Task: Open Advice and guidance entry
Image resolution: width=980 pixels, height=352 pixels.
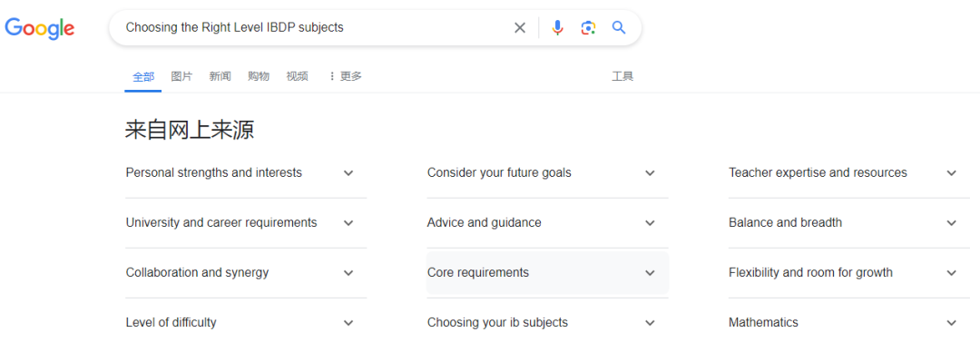Action: coord(547,222)
